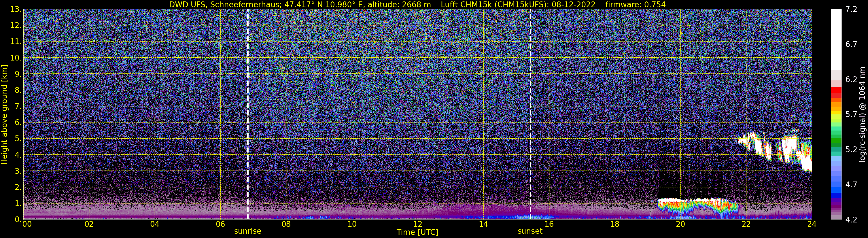
Task: Click the white dashed sunset line
Action: pyautogui.click(x=530, y=114)
